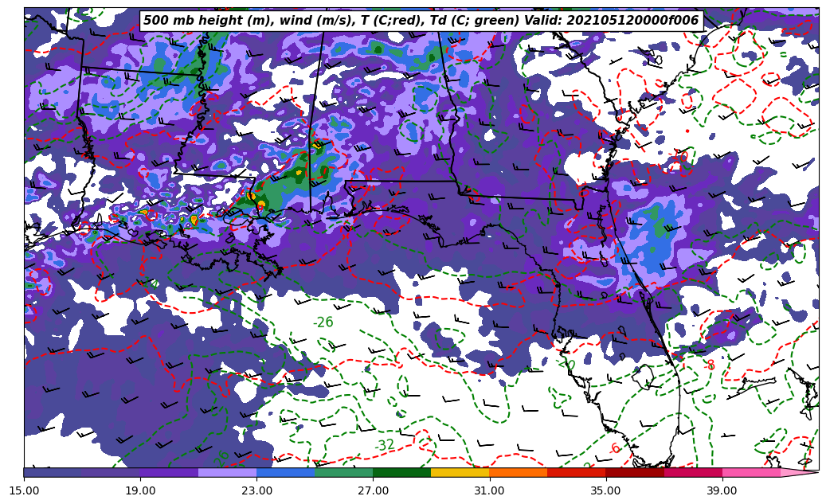Click the green -32 dewpoint contour label

pyautogui.click(x=385, y=445)
